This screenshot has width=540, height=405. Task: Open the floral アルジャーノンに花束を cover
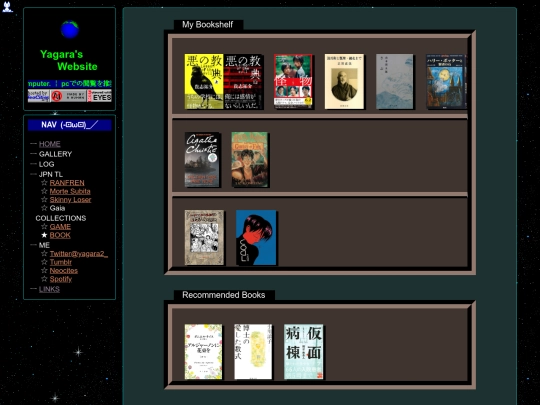204,352
